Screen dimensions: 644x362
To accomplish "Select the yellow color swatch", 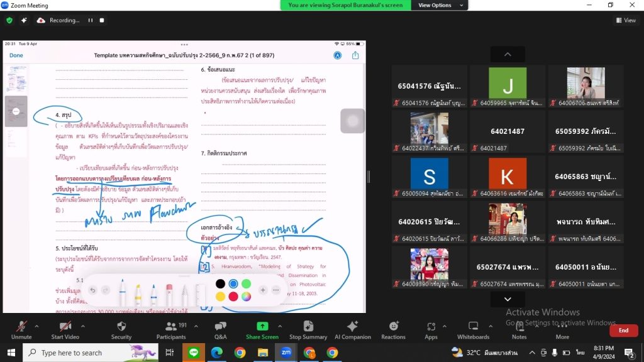I will (x=220, y=297).
